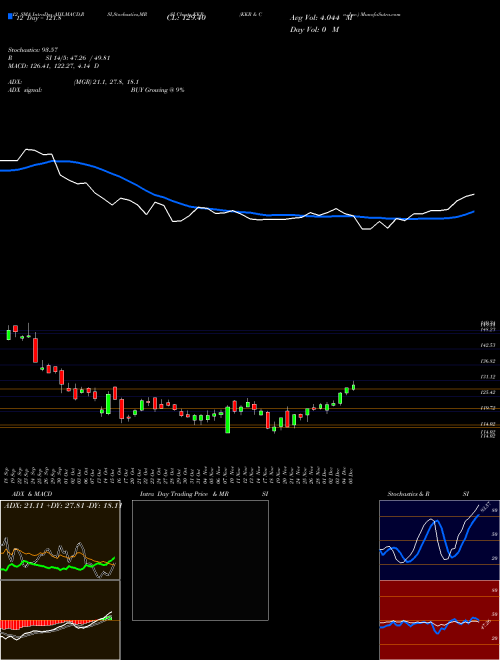Click the 'BUY Growing @ 9%' ADX signal
This screenshot has width=500, height=660.
157,90
